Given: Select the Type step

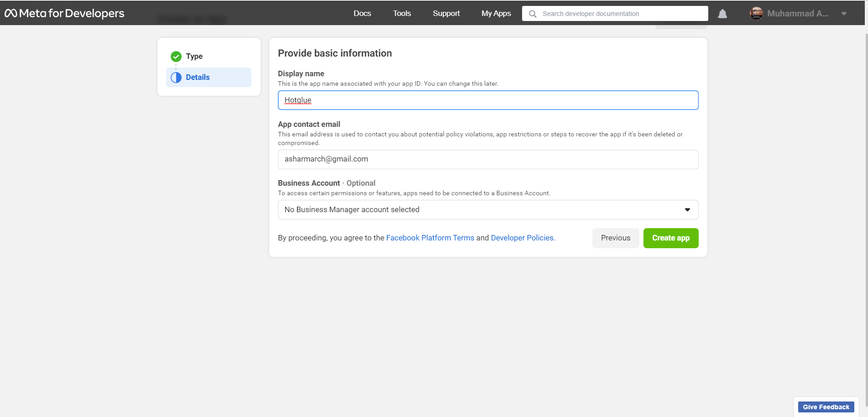Looking at the screenshot, I should (x=209, y=57).
